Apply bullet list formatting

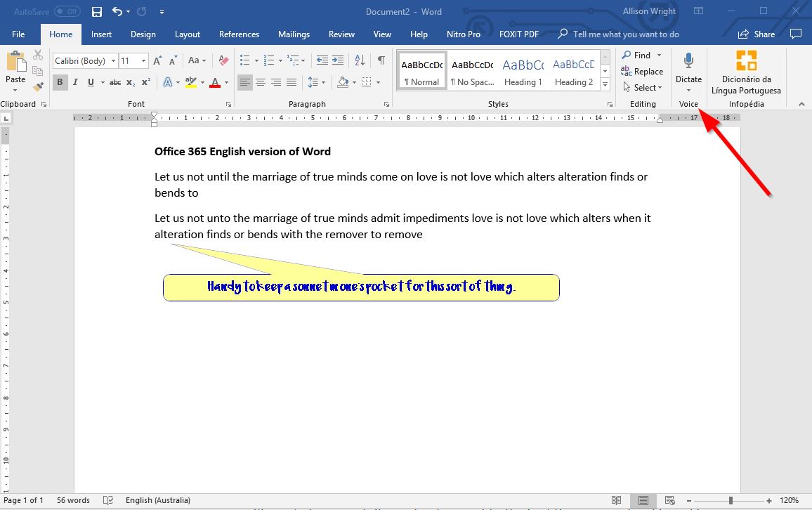coord(244,61)
